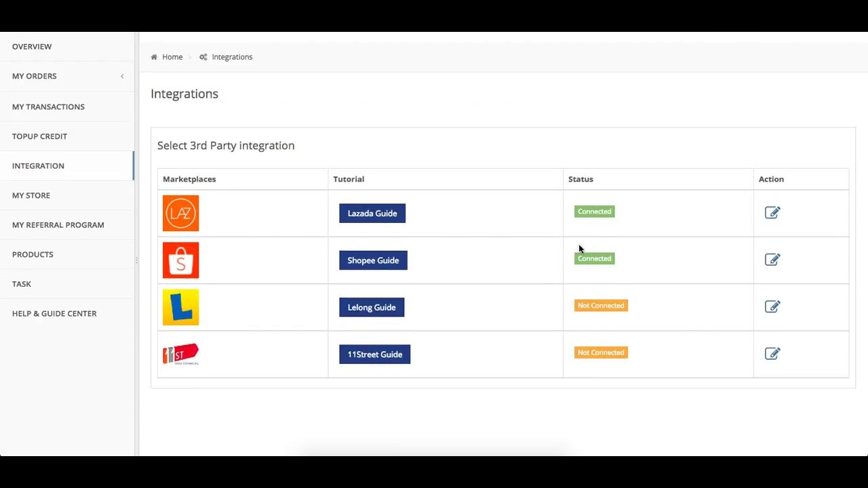Click Lelong's Not Connected status badge
Screen dimensions: 868x488
601,306
